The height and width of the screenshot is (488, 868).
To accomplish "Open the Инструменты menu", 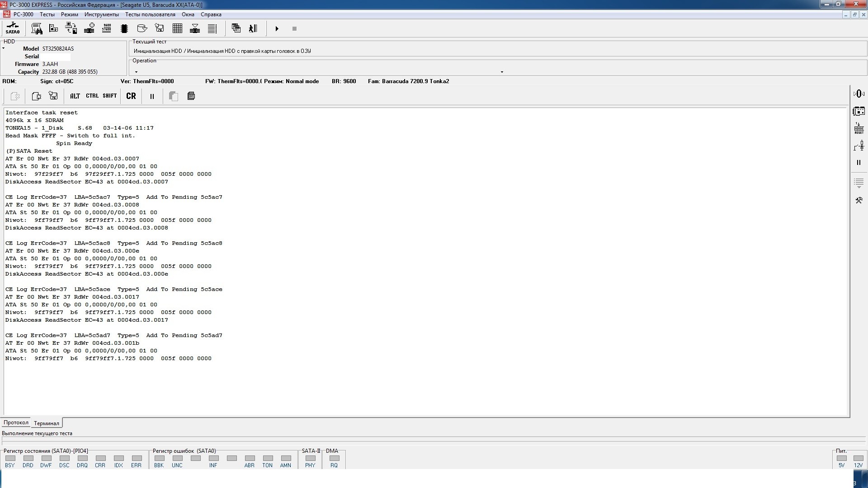I will (102, 14).
